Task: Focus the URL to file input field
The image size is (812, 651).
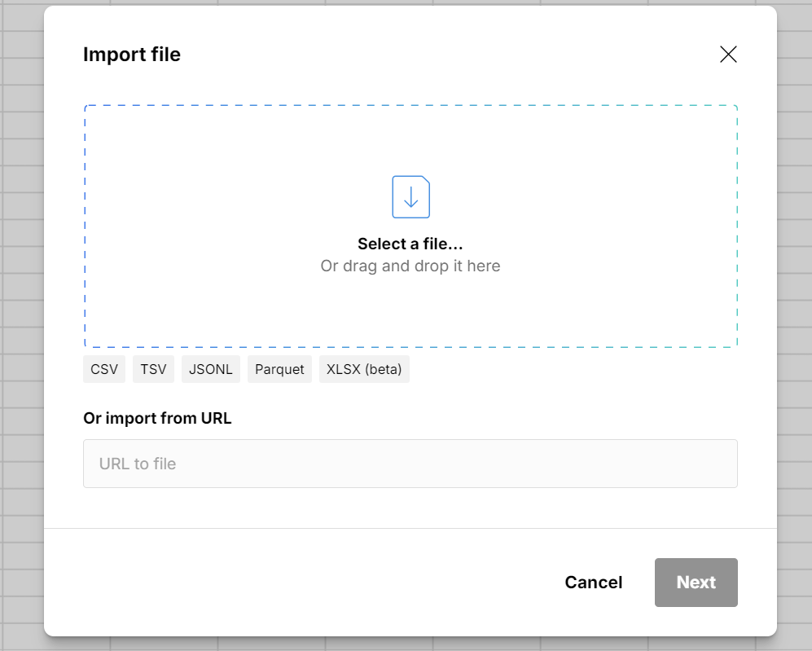Action: pos(410,463)
